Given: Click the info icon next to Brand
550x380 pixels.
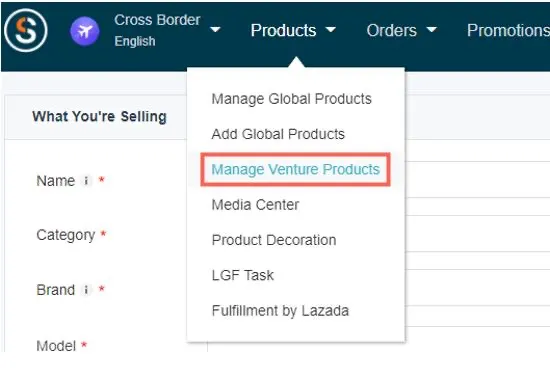Looking at the screenshot, I should tap(86, 290).
